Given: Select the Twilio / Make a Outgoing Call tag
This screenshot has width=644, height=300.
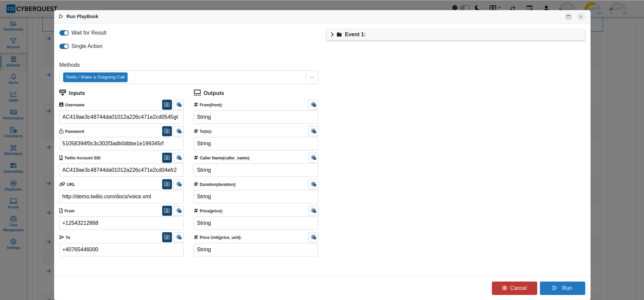Looking at the screenshot, I should [95, 77].
